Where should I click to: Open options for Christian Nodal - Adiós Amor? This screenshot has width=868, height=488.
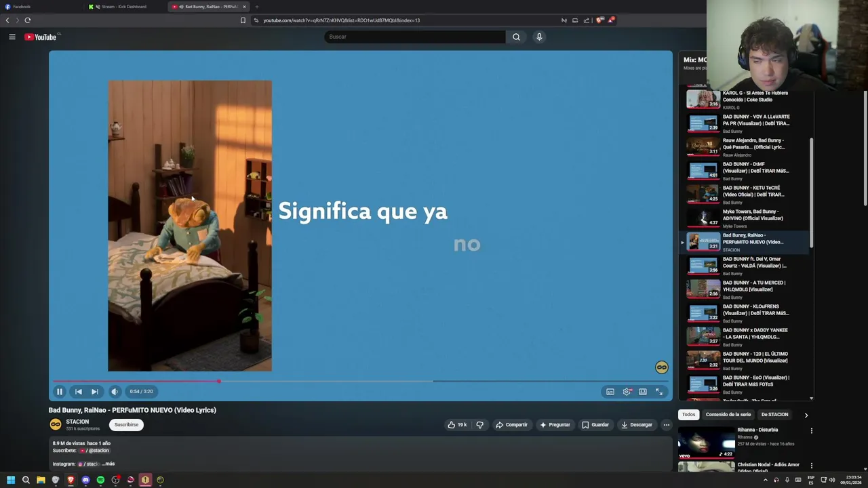coord(811,466)
